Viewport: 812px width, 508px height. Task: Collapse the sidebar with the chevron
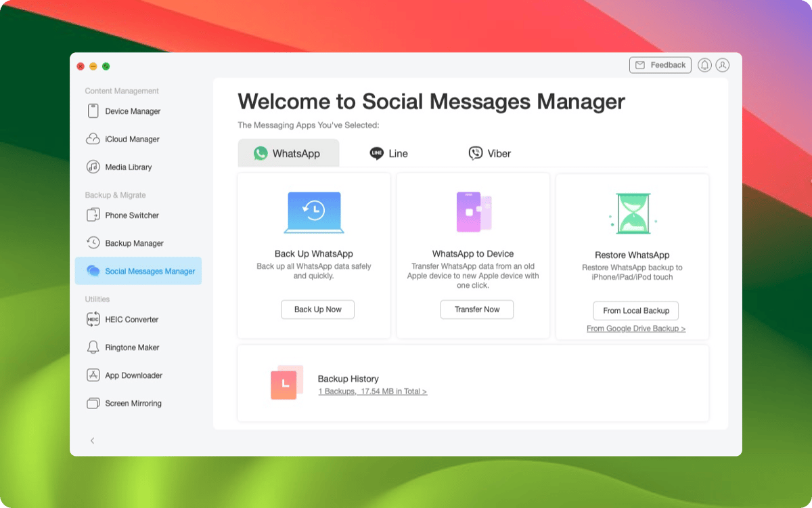click(92, 441)
